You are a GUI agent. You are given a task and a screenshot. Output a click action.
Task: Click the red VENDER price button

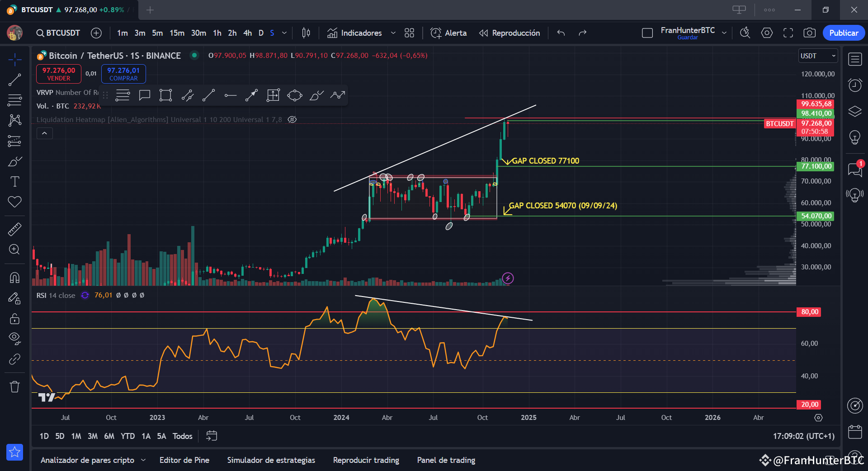[59, 74]
